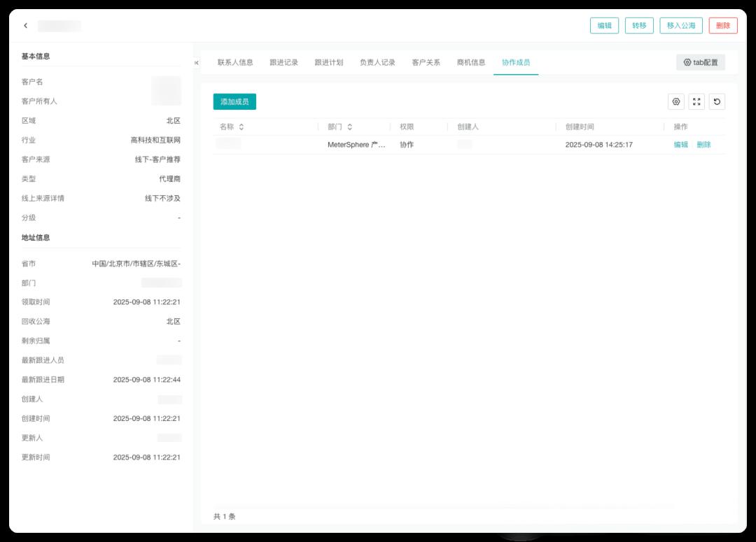Screen dimensions: 756x542
Task: Navigate back using the back arrow
Action: click(26, 24)
